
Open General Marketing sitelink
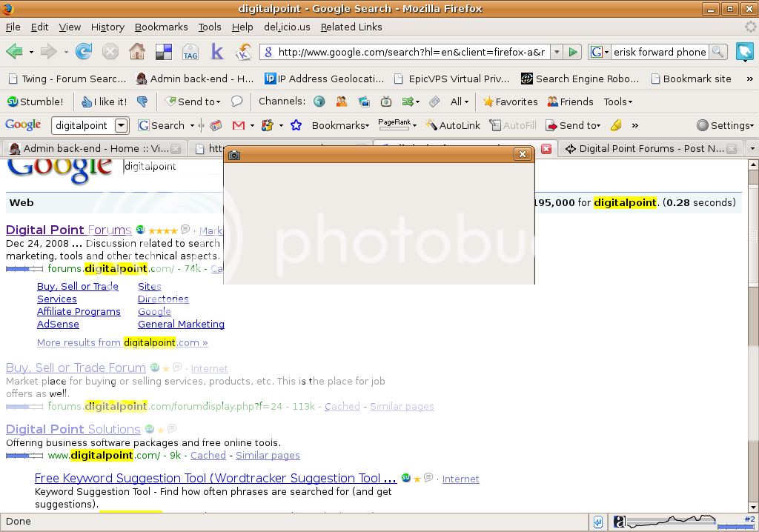pos(181,325)
